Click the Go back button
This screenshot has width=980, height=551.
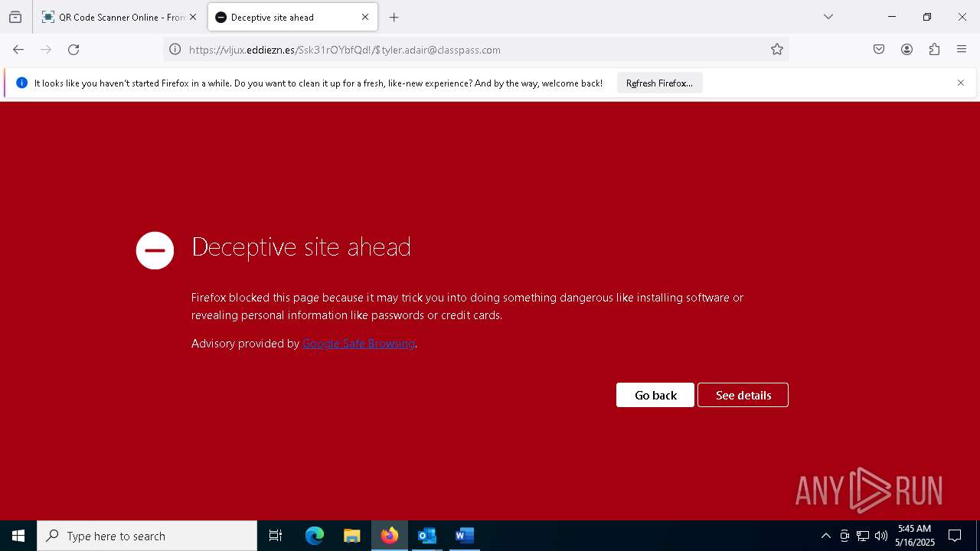(655, 395)
